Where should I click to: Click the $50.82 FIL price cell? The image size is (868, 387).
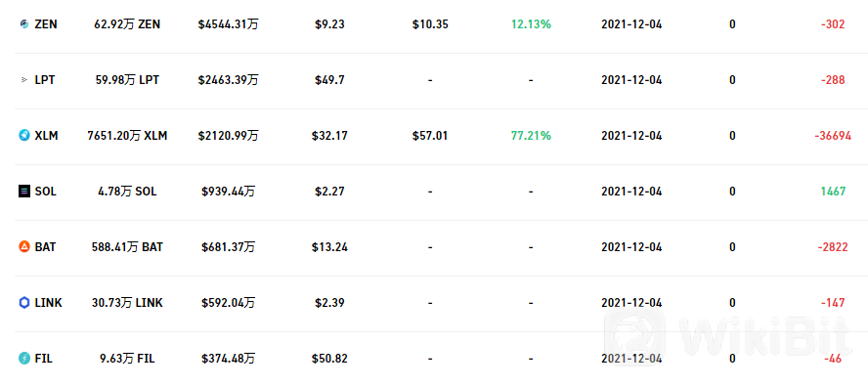coord(329,359)
